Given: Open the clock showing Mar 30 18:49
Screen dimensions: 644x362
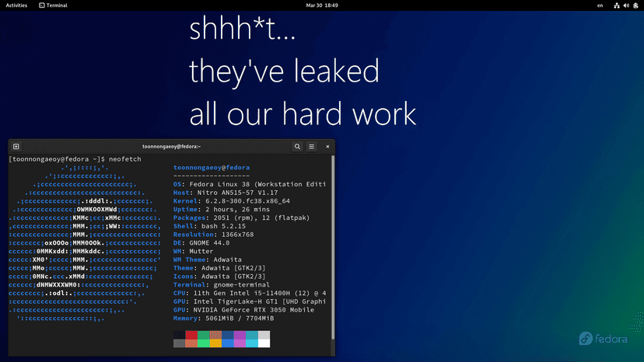Looking at the screenshot, I should [321, 5].
